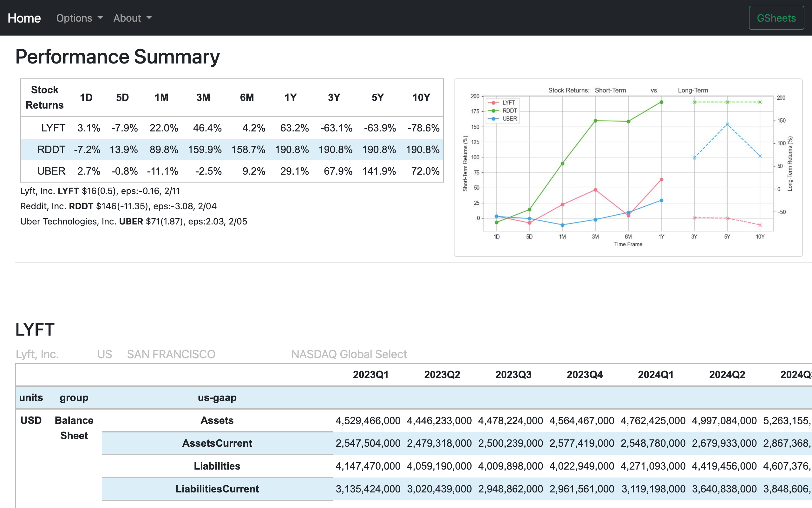Screen dimensions: 812x508
Task: Open the Home link in navbar
Action: click(24, 18)
